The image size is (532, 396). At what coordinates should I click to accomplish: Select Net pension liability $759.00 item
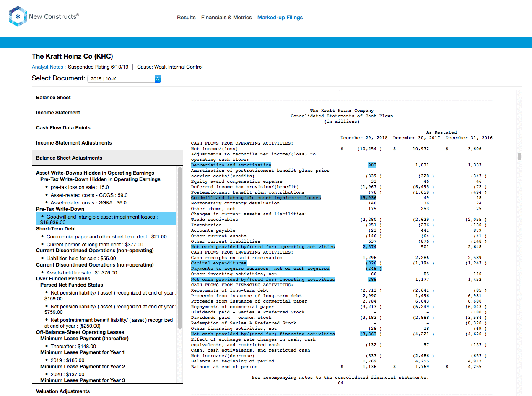coord(110,309)
